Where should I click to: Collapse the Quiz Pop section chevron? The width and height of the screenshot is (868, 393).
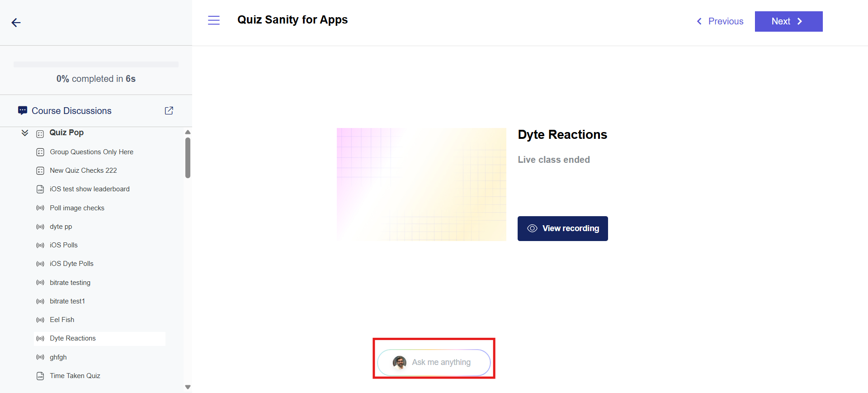25,133
